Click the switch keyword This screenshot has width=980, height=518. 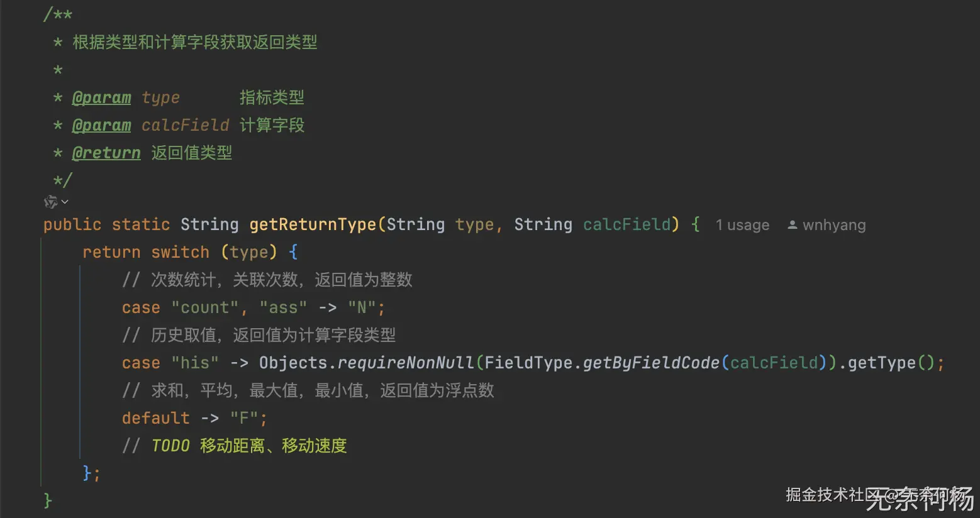click(180, 252)
